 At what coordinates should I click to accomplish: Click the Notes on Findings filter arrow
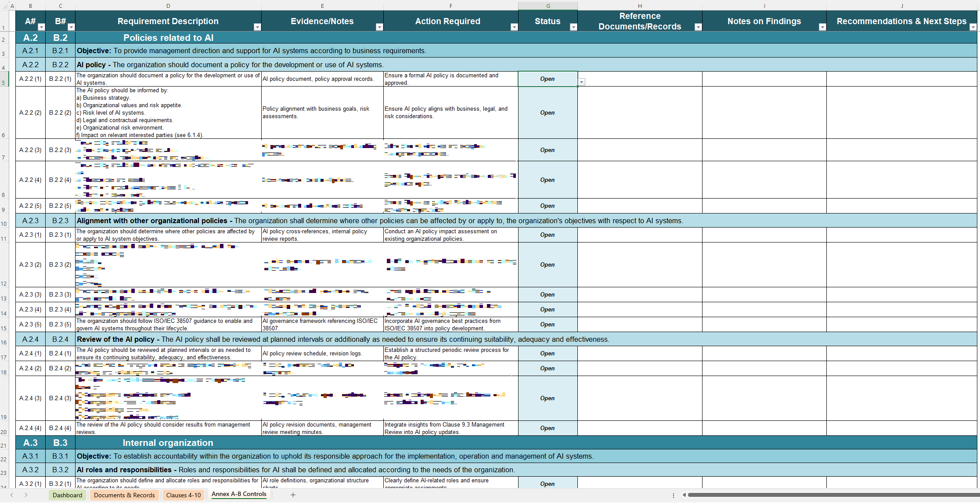[822, 27]
